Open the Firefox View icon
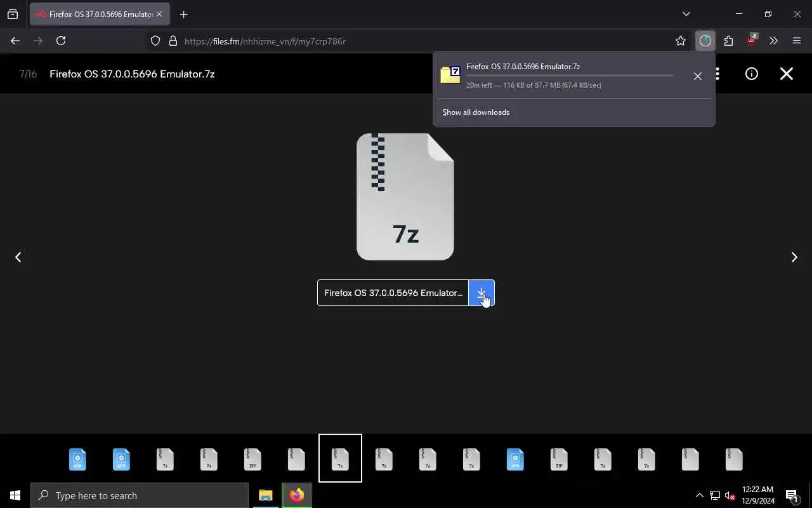Screen dimensions: 812x508 13,14
